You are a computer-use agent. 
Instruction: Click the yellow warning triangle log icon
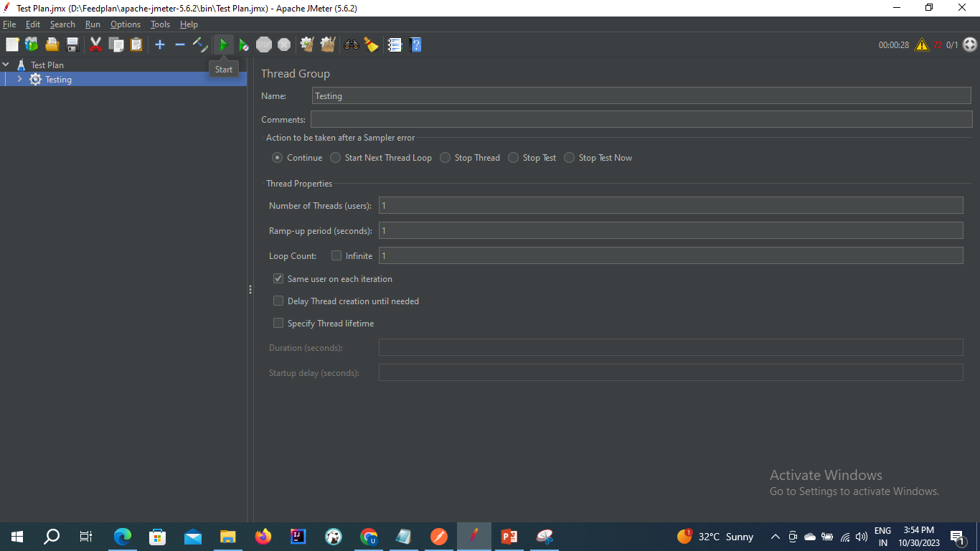pyautogui.click(x=922, y=44)
